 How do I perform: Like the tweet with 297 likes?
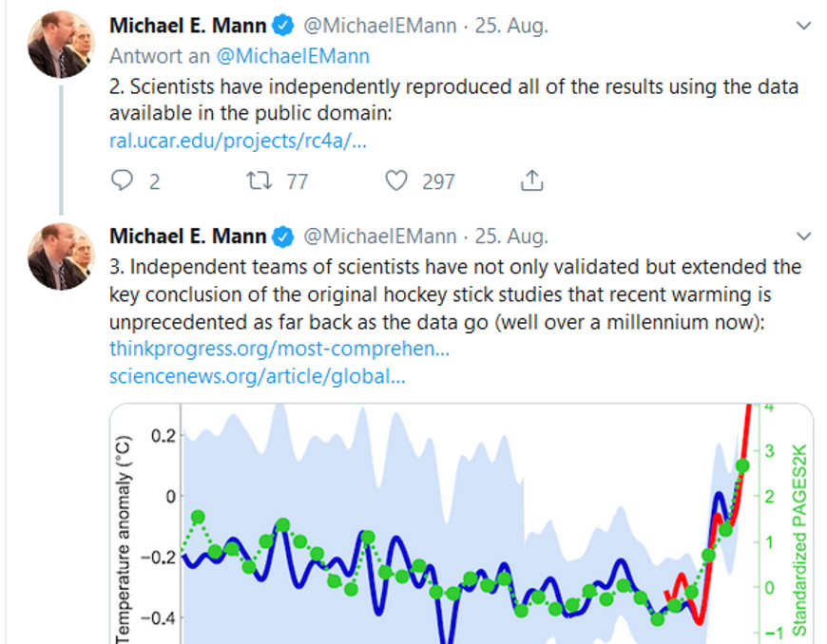coord(396,180)
